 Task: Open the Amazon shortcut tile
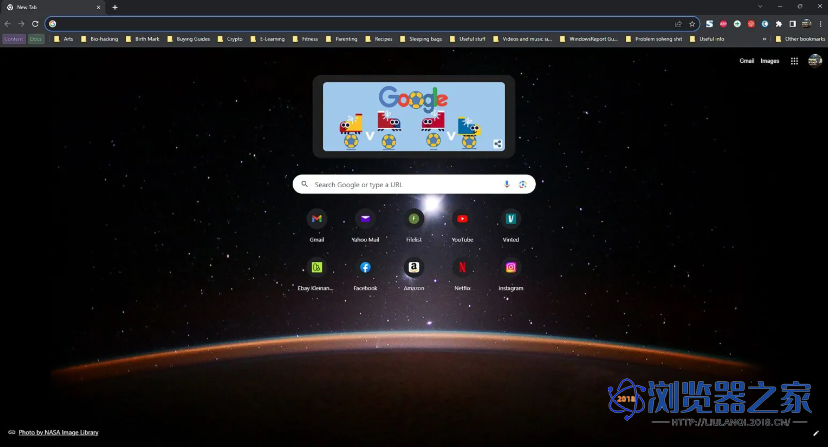(414, 274)
